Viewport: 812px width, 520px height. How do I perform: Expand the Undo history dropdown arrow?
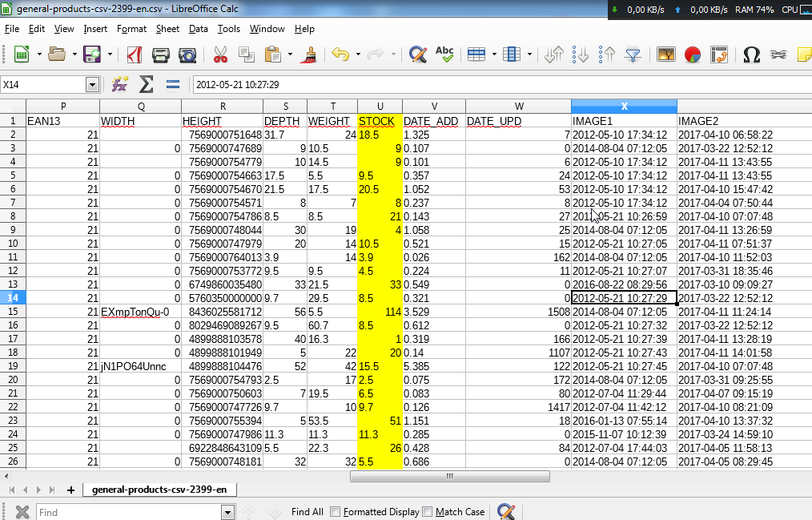[x=358, y=54]
